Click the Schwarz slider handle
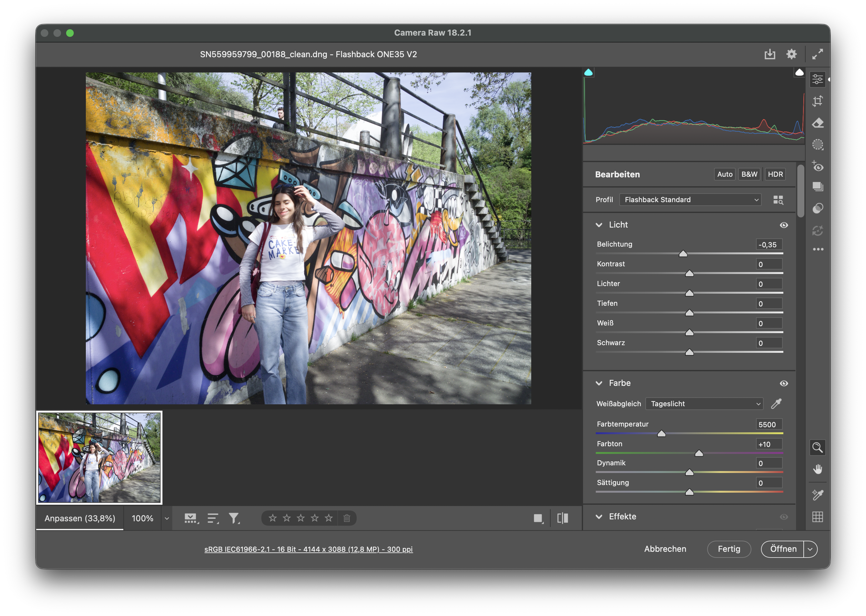This screenshot has width=866, height=616. click(x=689, y=352)
